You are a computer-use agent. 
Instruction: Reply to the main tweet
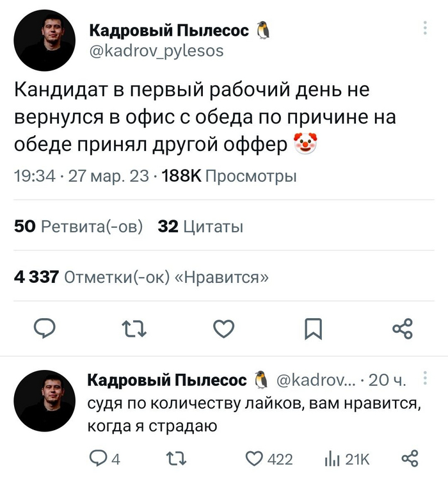[x=44, y=330]
